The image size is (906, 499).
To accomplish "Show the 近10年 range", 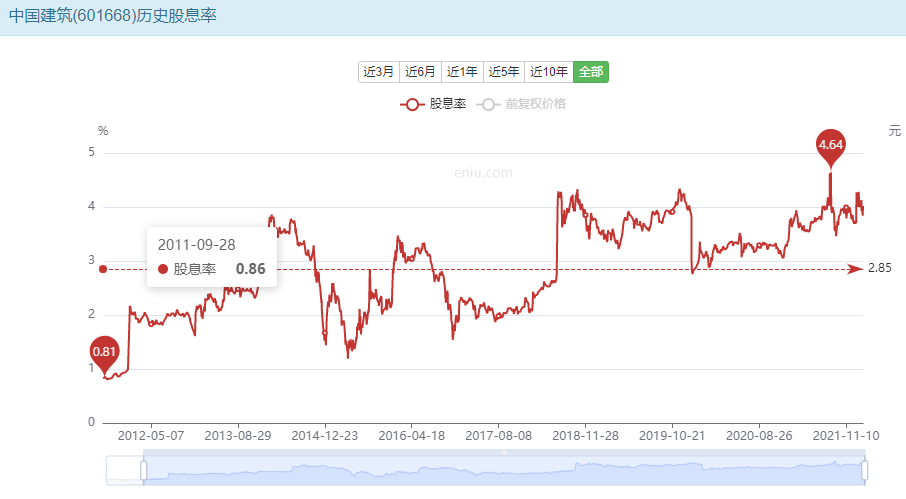I will click(x=549, y=72).
